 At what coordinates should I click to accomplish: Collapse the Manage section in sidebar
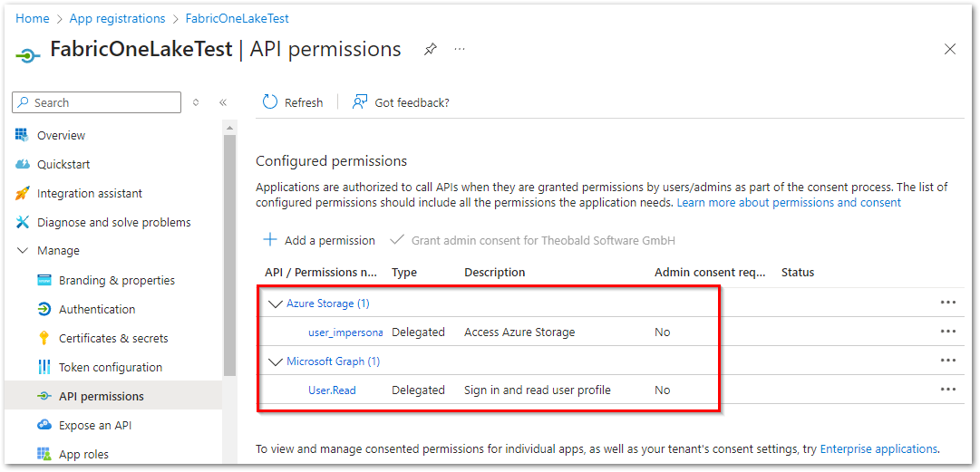point(23,250)
